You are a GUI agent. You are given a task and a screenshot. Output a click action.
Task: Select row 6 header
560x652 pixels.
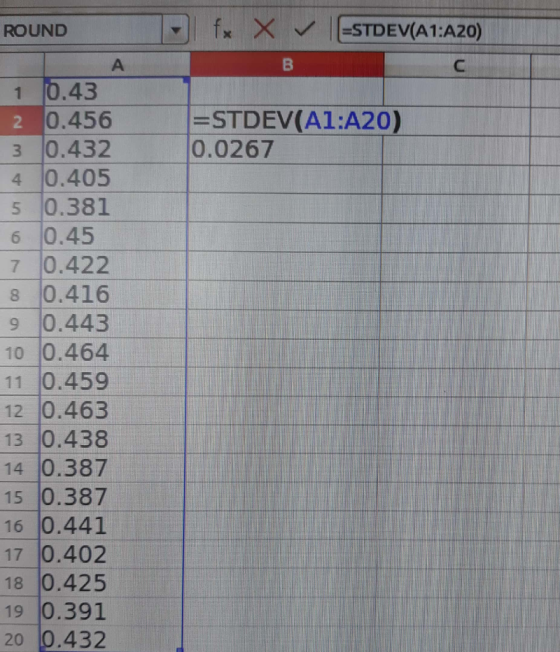coord(20,237)
